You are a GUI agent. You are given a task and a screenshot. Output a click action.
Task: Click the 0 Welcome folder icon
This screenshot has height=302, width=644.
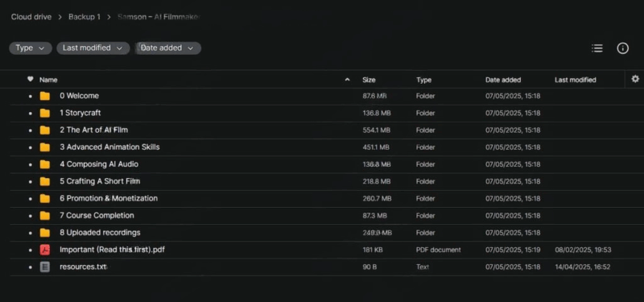(x=45, y=96)
